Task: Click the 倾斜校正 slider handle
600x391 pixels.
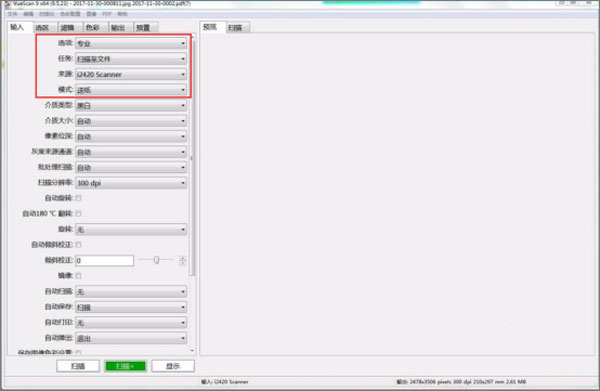Action: [157, 260]
